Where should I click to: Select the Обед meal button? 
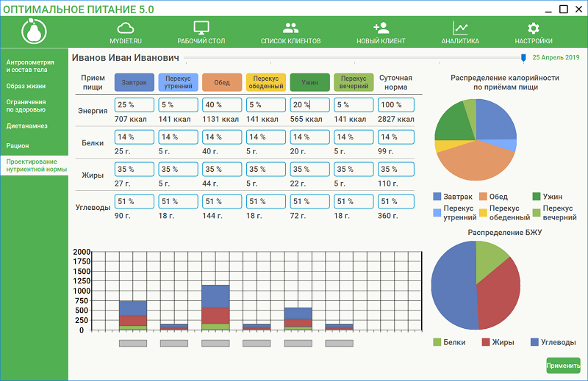pos(222,82)
